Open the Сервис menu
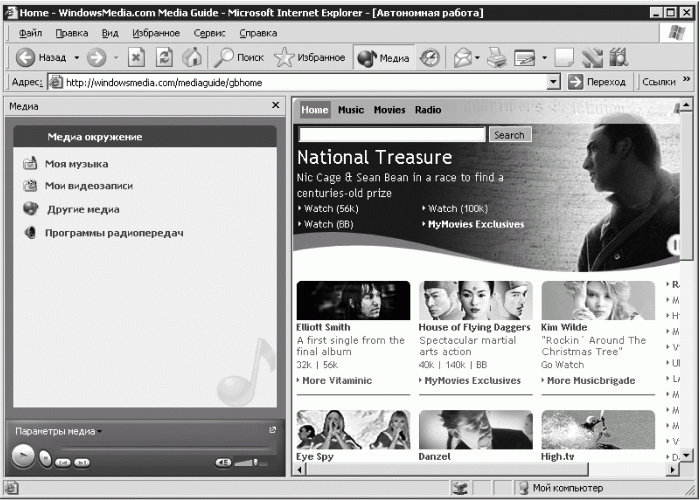This screenshot has height=500, width=700. [x=209, y=33]
